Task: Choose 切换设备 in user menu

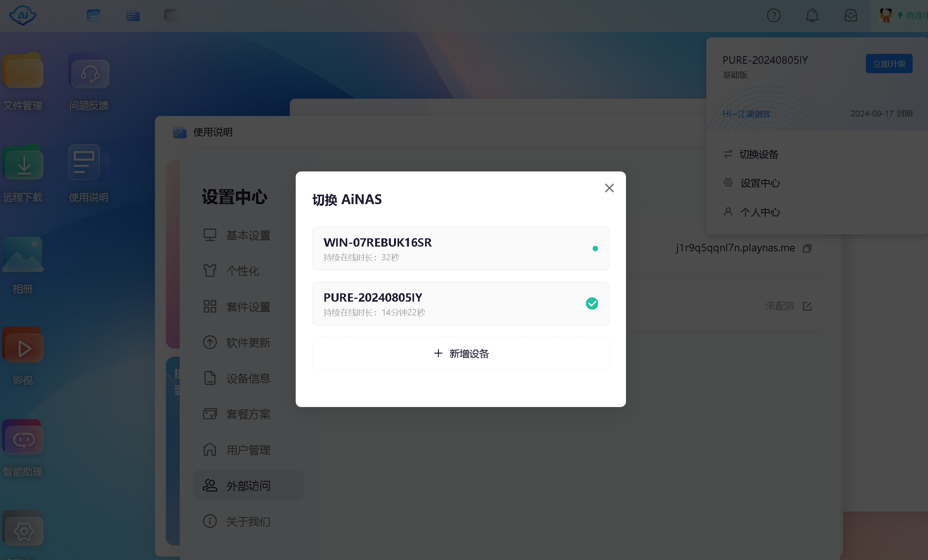Action: click(751, 154)
